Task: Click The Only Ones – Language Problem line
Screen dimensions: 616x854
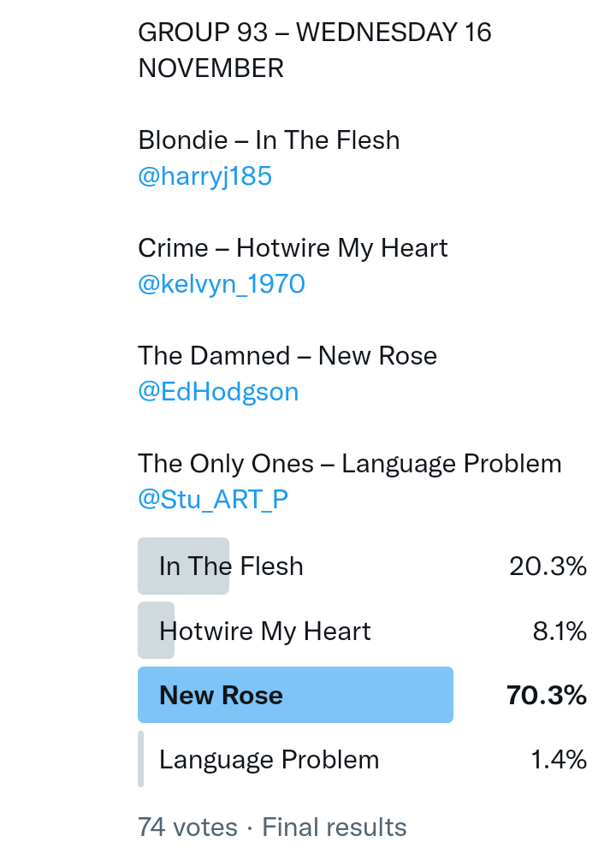Action: tap(349, 464)
